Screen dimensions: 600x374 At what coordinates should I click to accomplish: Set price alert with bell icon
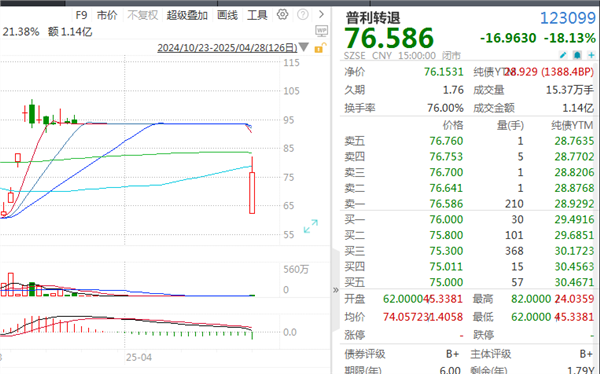click(x=577, y=56)
